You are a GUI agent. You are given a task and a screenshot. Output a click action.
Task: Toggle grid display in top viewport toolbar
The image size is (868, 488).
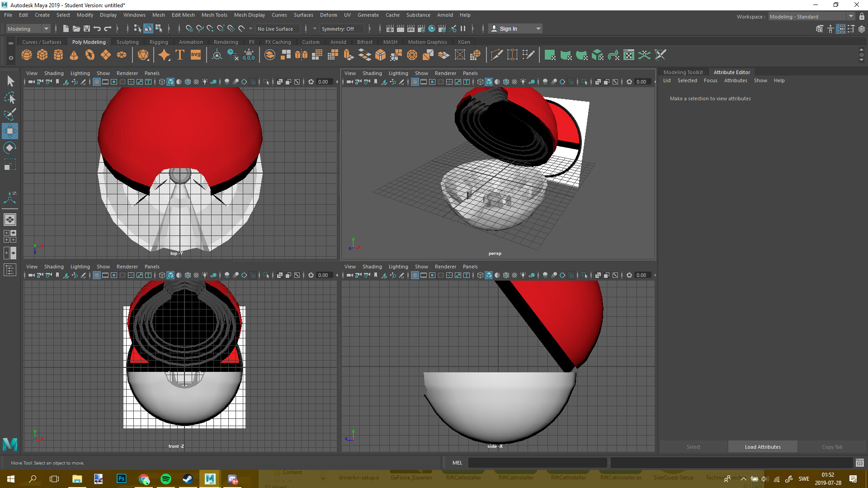click(x=97, y=82)
